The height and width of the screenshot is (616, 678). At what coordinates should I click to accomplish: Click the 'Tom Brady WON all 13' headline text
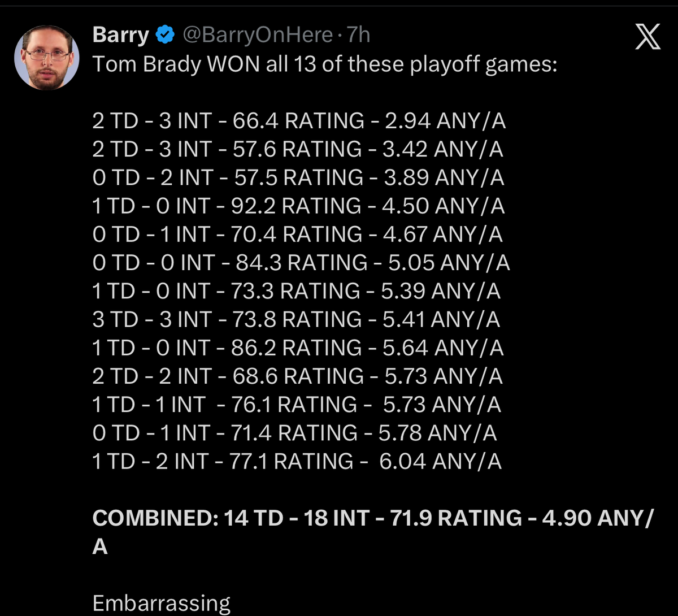[325, 64]
